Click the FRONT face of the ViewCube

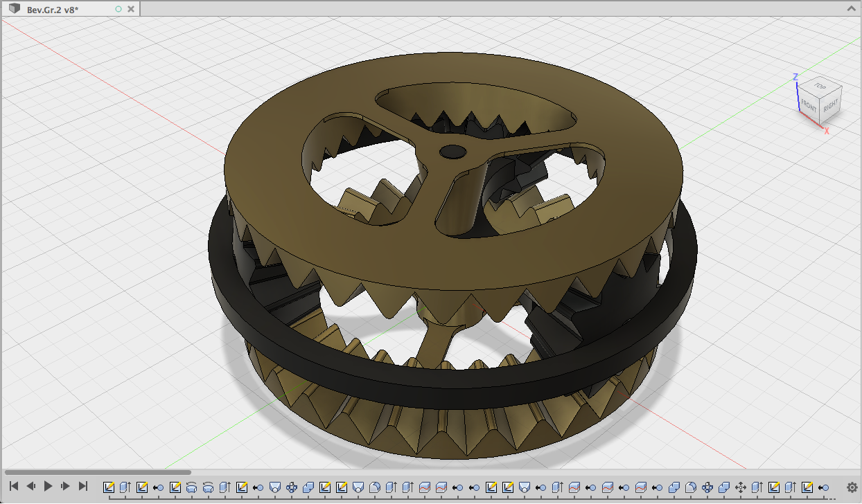(808, 105)
